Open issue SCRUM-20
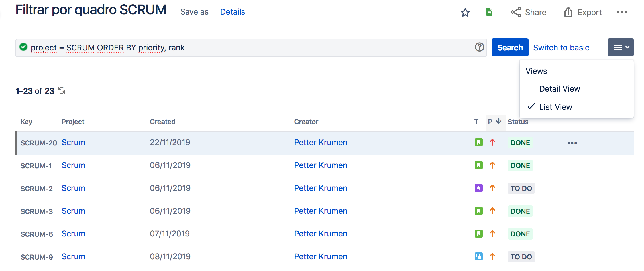This screenshot has height=271, width=644. click(x=39, y=143)
